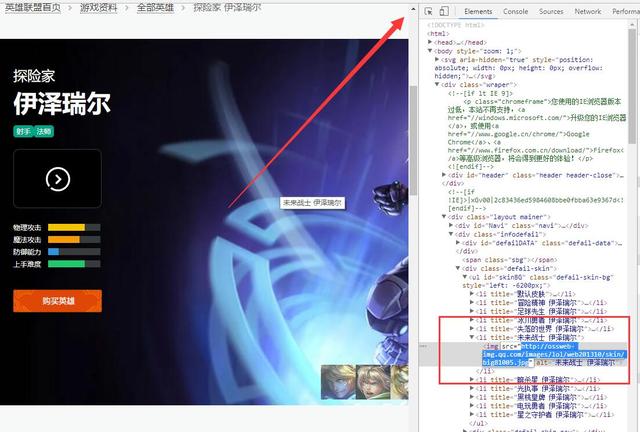This screenshot has width=640, height=432.
Task: Collapse the li 未来战士 伊泽瑞尔 node
Action: 472,337
